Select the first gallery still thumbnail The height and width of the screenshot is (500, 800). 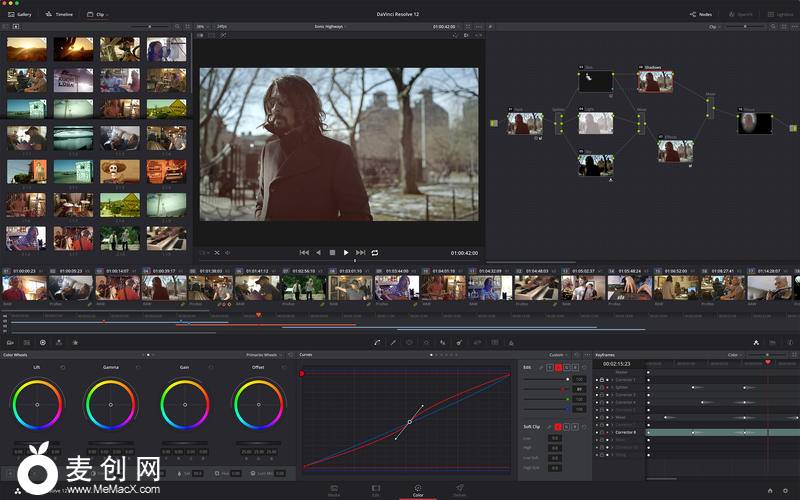click(x=26, y=50)
